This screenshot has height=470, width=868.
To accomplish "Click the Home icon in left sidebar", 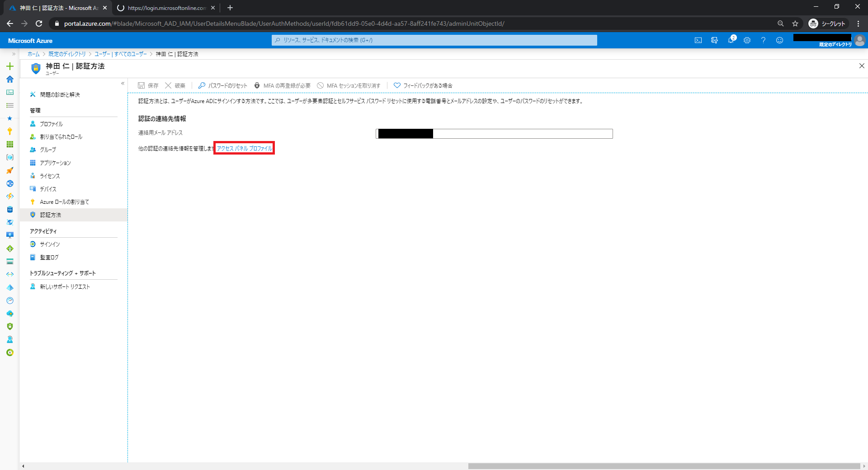I will pos(9,79).
